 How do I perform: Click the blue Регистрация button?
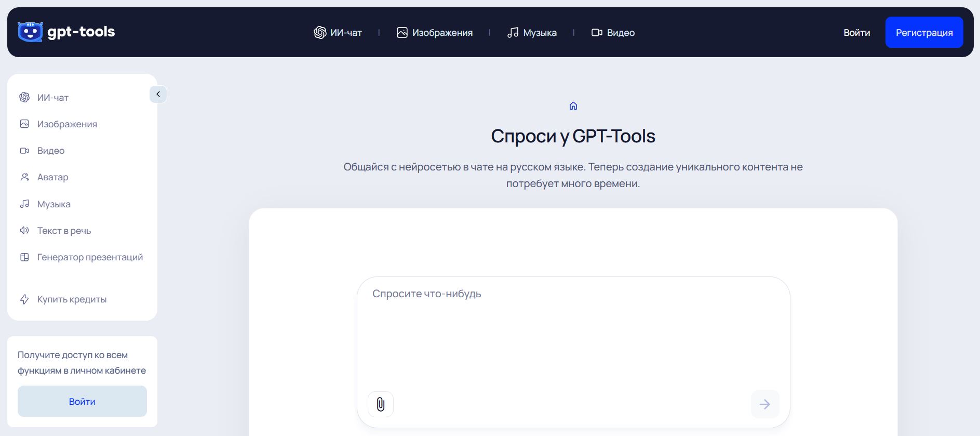tap(924, 32)
